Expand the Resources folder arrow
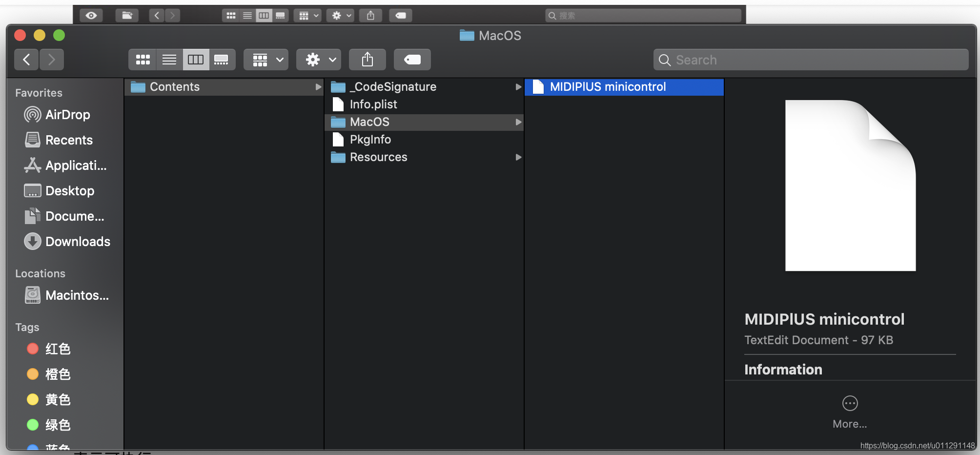This screenshot has height=455, width=980. click(x=518, y=157)
